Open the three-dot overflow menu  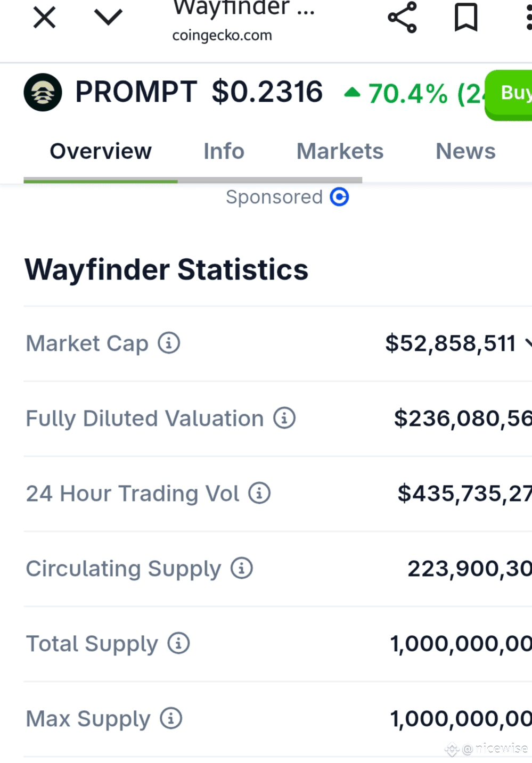(528, 18)
